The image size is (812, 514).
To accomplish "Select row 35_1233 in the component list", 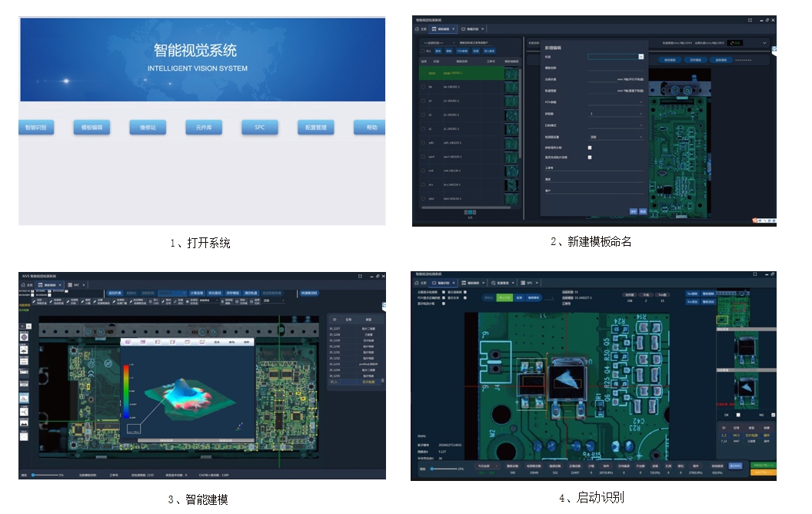I will pos(354,364).
